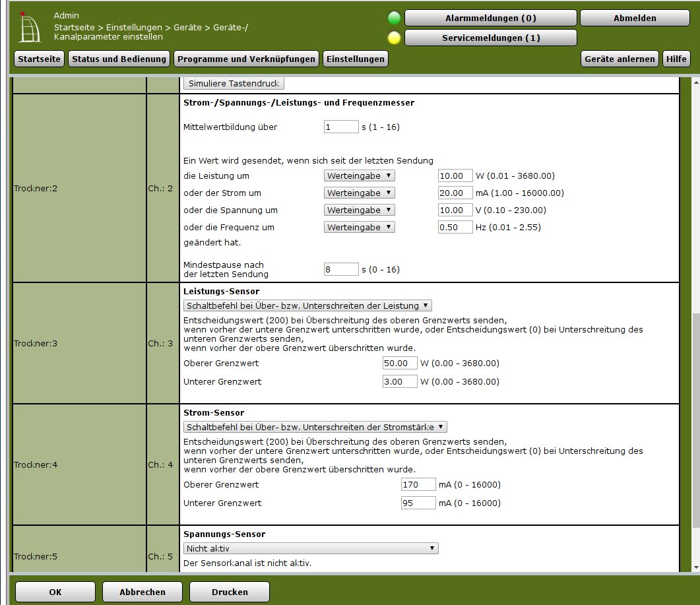This screenshot has height=605, width=700.
Task: Edit Leistung change value 10.00 W
Action: (455, 176)
